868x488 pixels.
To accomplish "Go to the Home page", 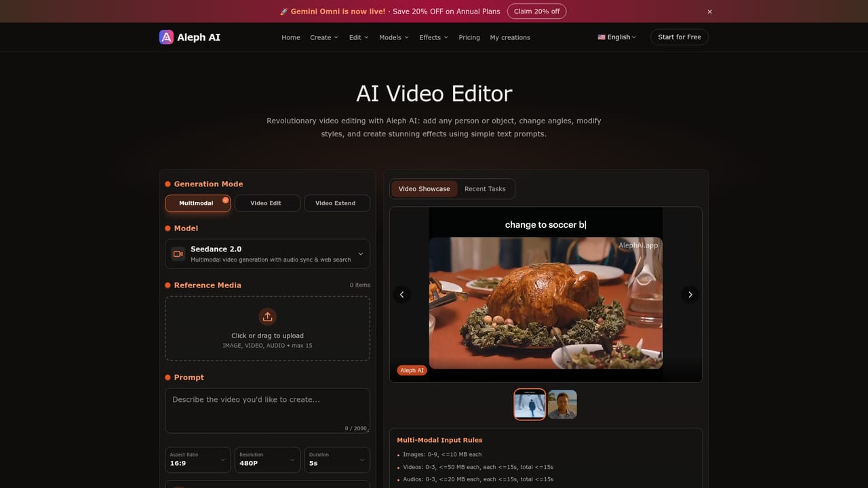I will pos(291,37).
